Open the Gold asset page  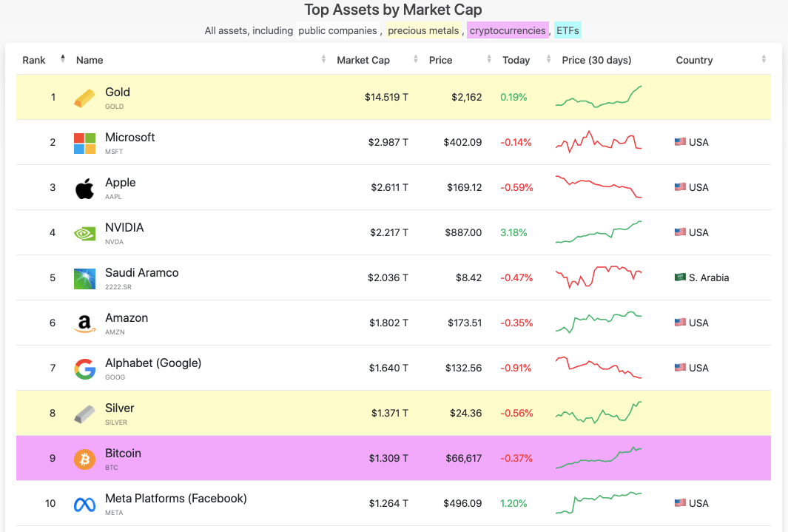point(118,92)
